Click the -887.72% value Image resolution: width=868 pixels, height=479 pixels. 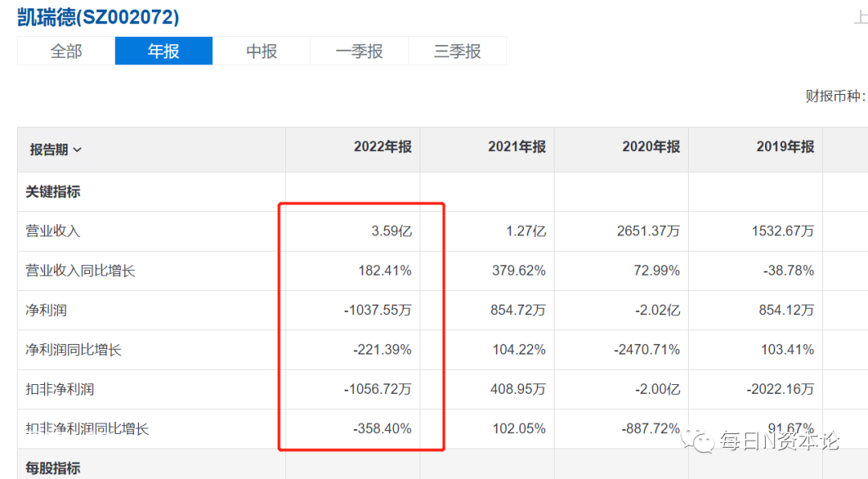(x=650, y=428)
